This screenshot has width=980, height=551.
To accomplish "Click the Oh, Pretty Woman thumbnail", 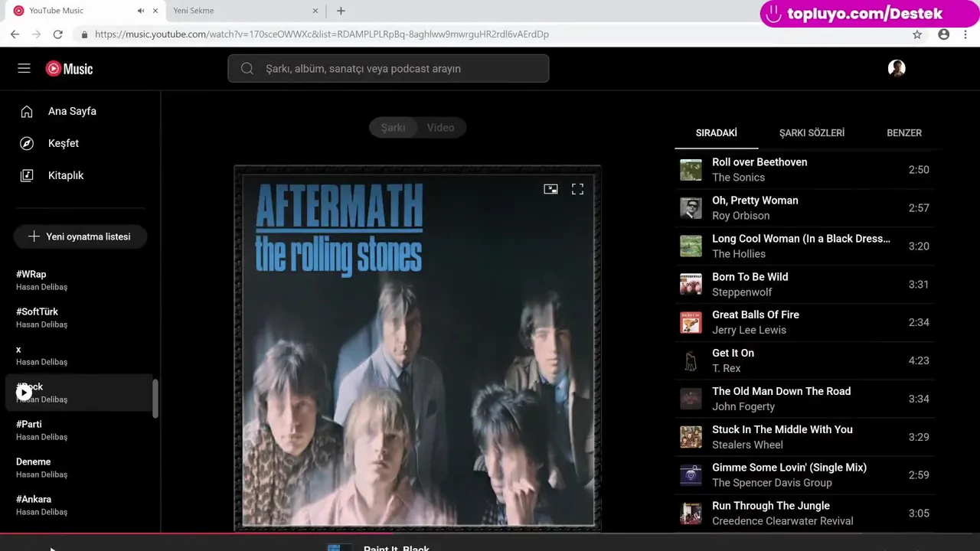I will click(x=691, y=208).
